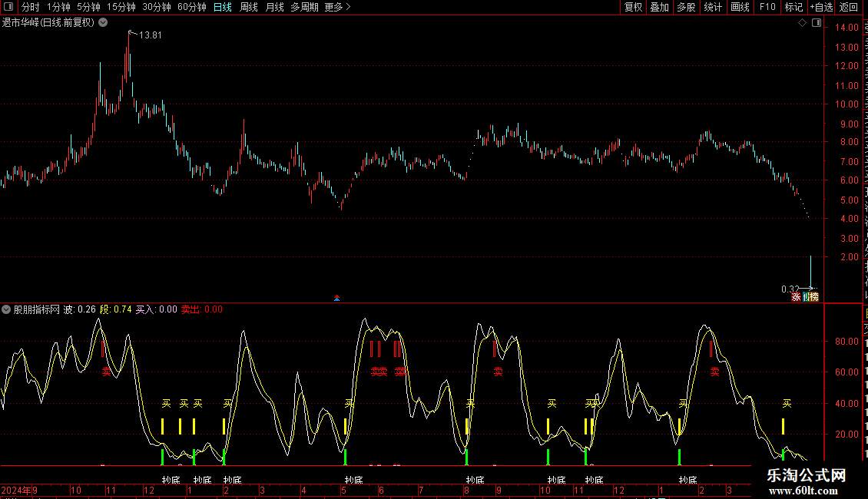Viewport: 868px width, 499px height.
Task: Click the 2.00 price axis label
Action: pyautogui.click(x=850, y=256)
